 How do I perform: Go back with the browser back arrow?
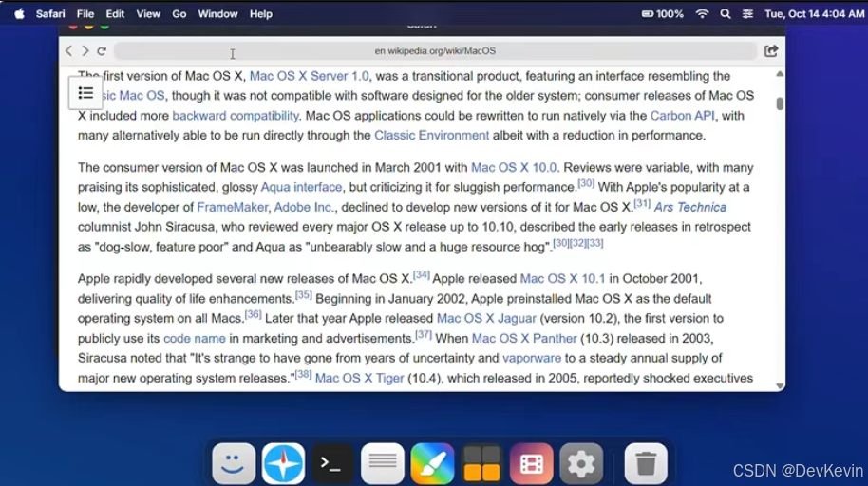[x=68, y=51]
